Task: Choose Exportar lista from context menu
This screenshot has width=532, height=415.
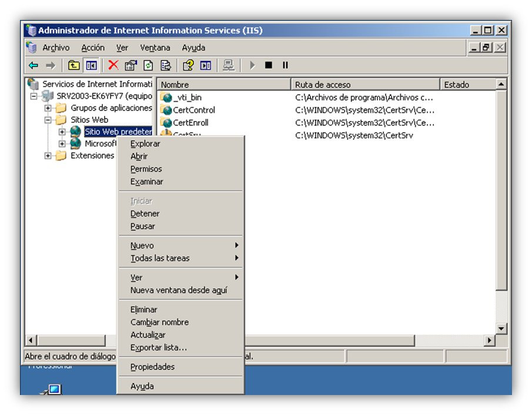Action: click(x=180, y=347)
